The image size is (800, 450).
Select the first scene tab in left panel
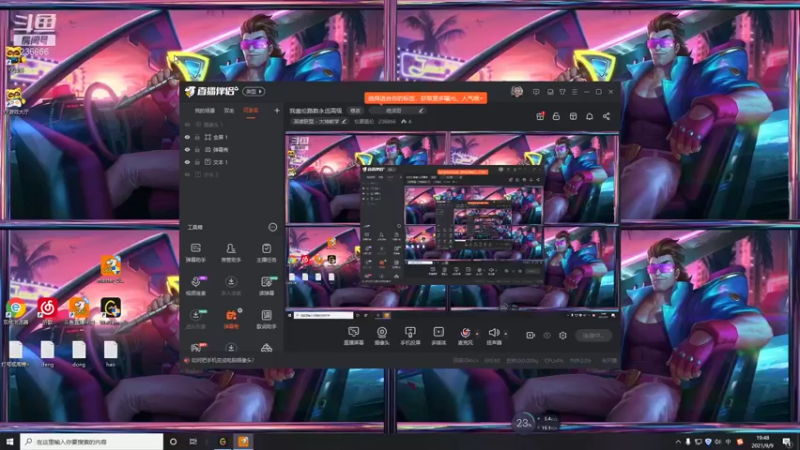(x=205, y=110)
